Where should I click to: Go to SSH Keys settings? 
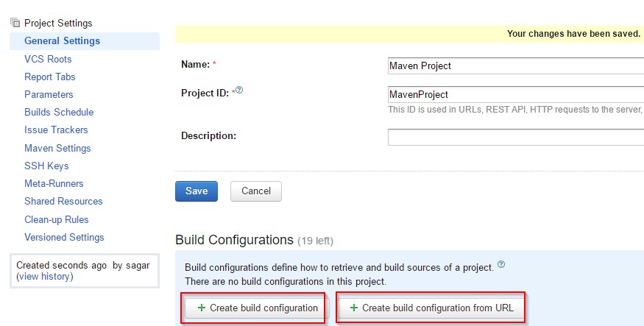pos(46,166)
